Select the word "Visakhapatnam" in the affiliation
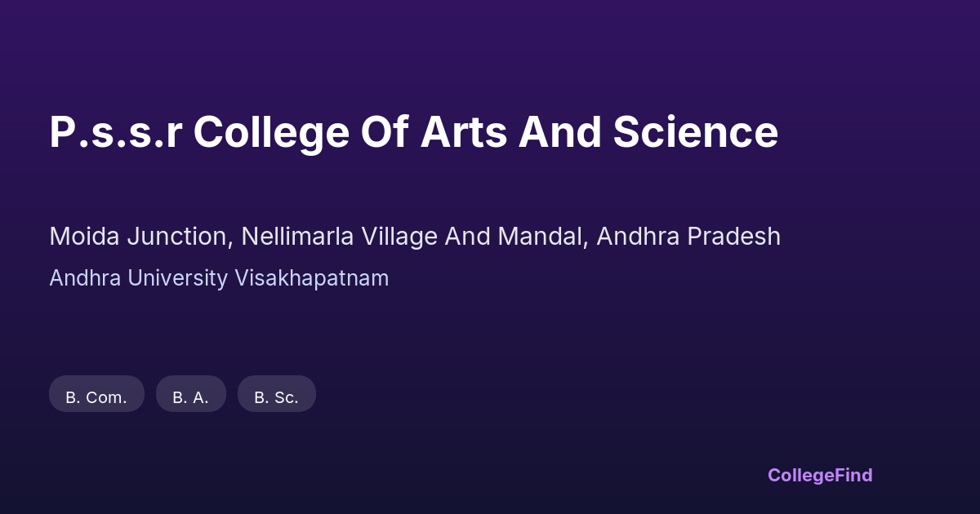 [311, 278]
